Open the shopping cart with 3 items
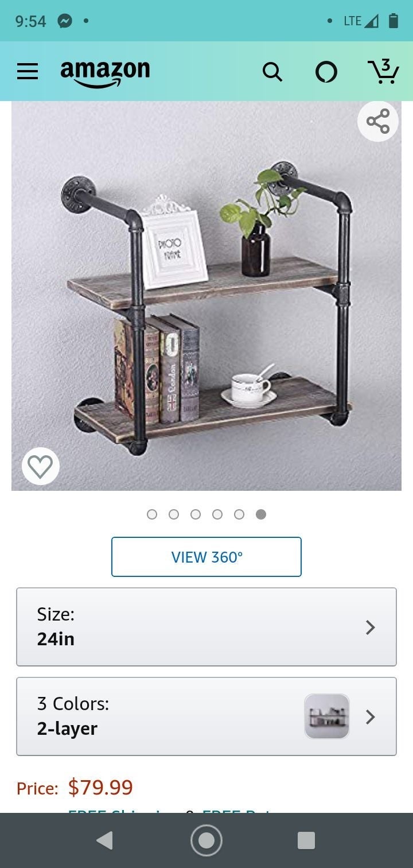 383,71
